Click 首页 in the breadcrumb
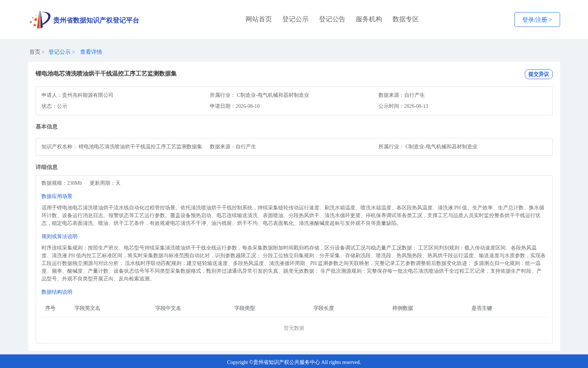The height and width of the screenshot is (368, 588). click(35, 52)
